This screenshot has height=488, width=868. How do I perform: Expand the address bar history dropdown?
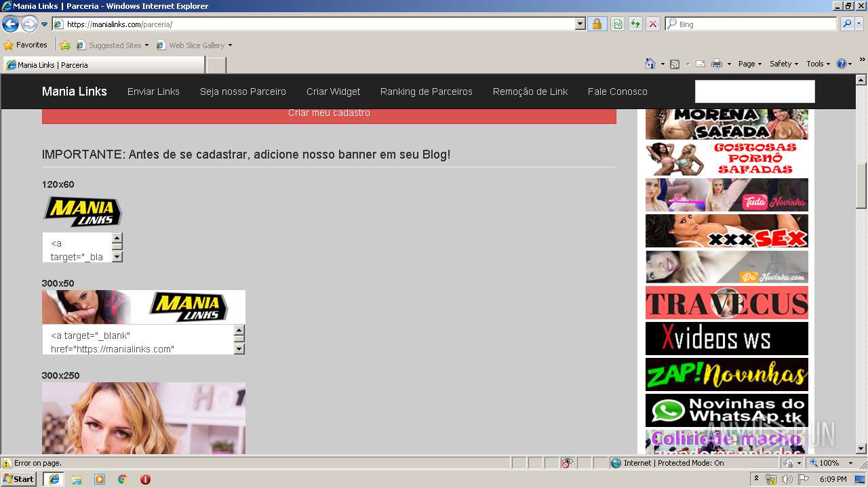coord(580,24)
